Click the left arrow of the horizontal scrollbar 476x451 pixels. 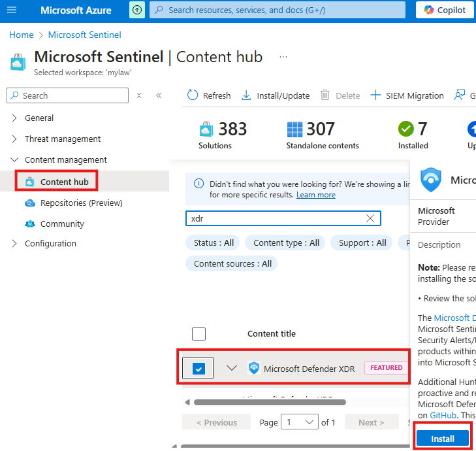coord(187,403)
